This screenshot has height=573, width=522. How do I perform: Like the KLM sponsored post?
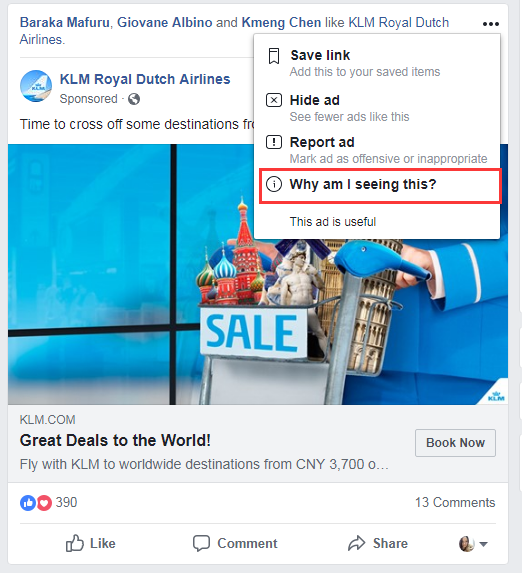(91, 543)
